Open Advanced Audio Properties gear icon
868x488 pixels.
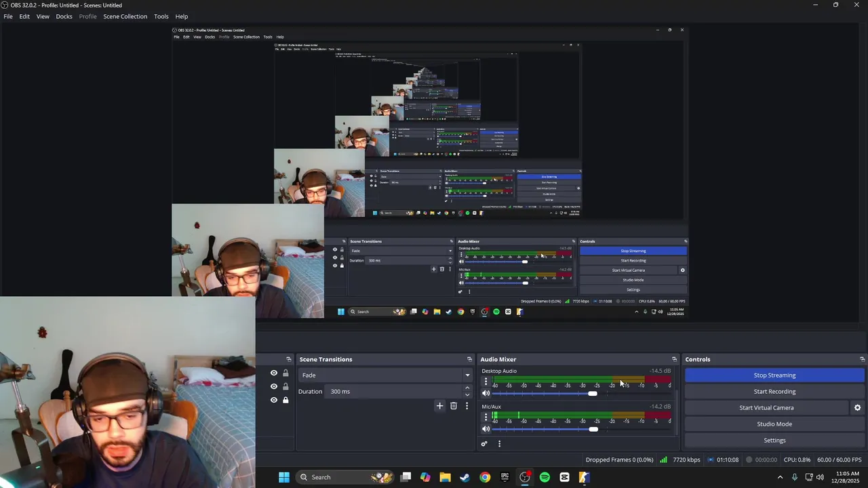[x=484, y=444]
